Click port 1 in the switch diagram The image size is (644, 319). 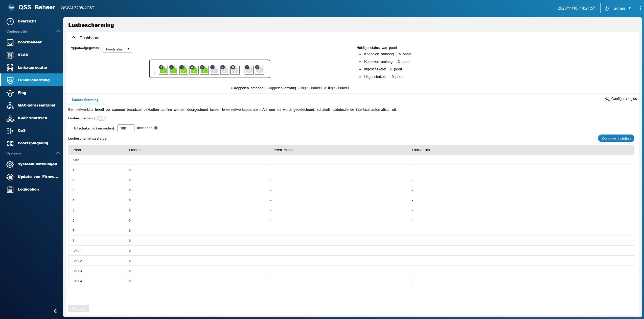pos(163,70)
